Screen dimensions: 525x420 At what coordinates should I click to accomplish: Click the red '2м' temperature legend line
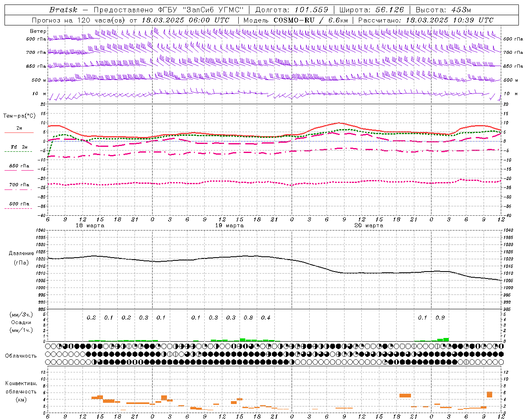[19, 132]
